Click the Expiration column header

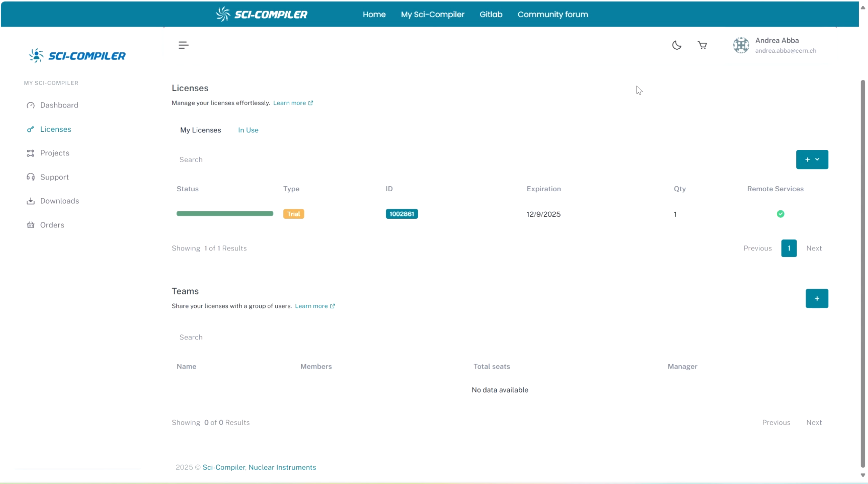coord(544,189)
